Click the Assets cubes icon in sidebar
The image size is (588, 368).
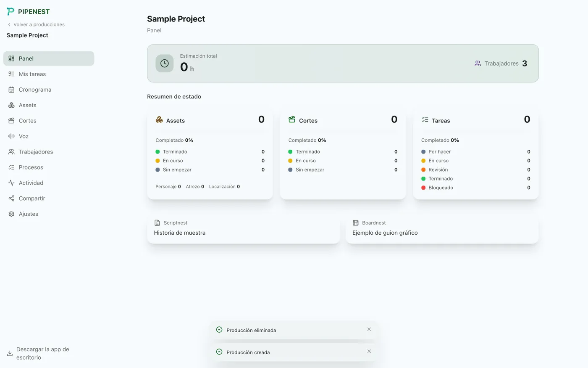click(x=11, y=105)
